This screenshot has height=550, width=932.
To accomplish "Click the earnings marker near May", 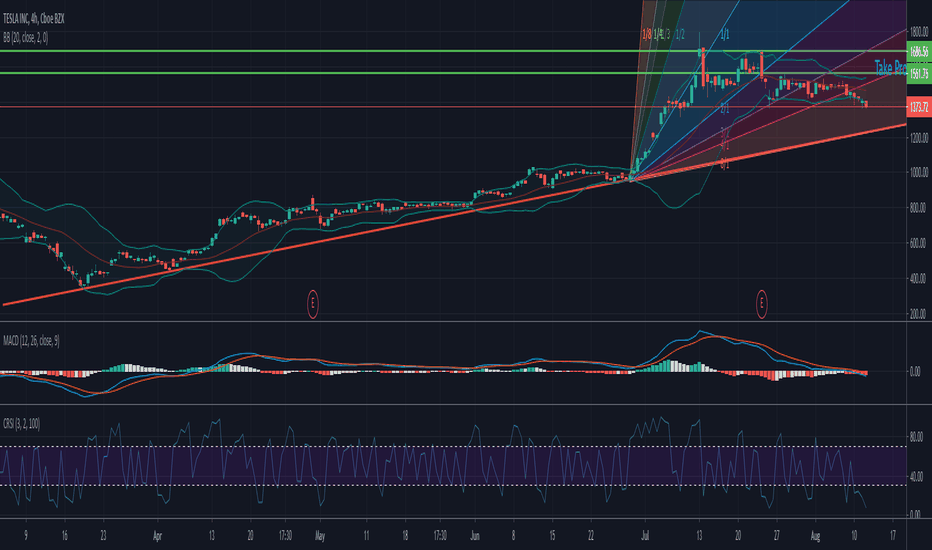I will [313, 304].
